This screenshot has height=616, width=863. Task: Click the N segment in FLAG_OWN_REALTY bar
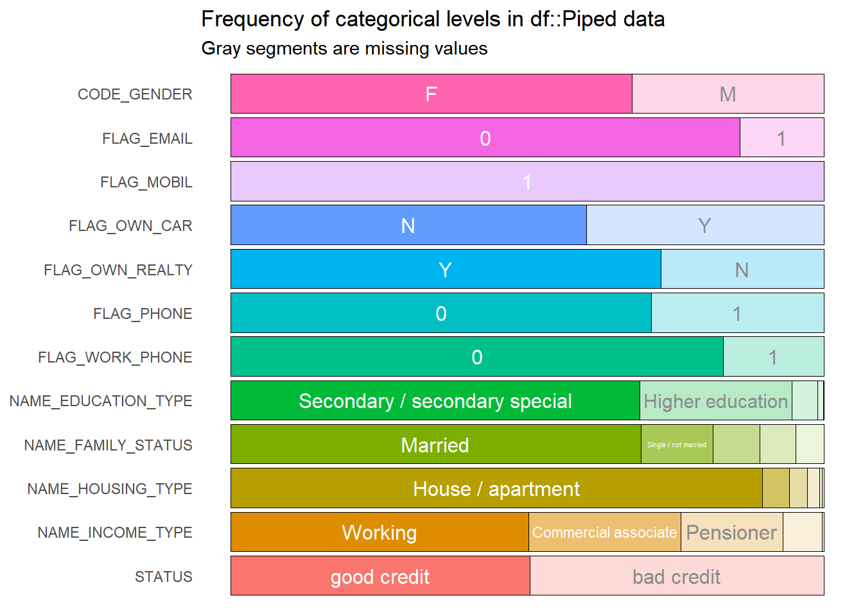(742, 269)
